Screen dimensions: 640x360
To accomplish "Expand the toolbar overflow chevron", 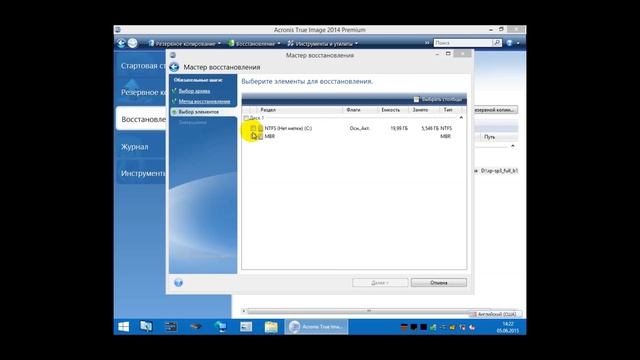I will point(427,43).
